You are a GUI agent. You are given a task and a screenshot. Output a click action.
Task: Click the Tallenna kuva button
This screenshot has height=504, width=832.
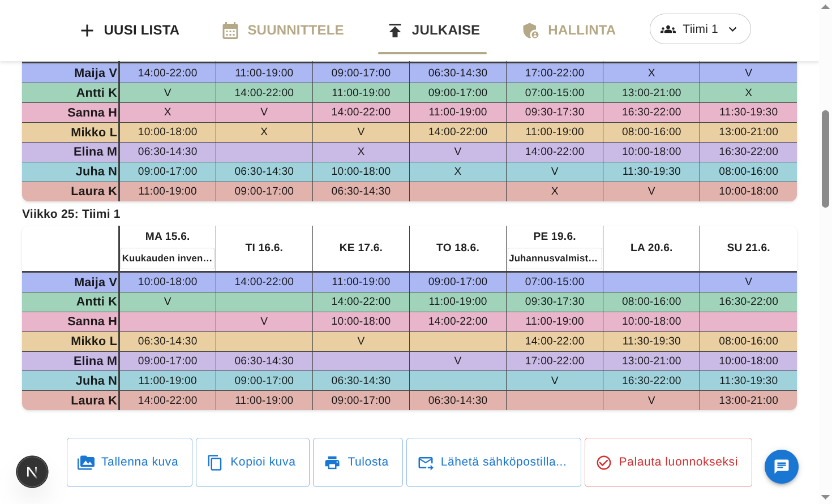130,462
